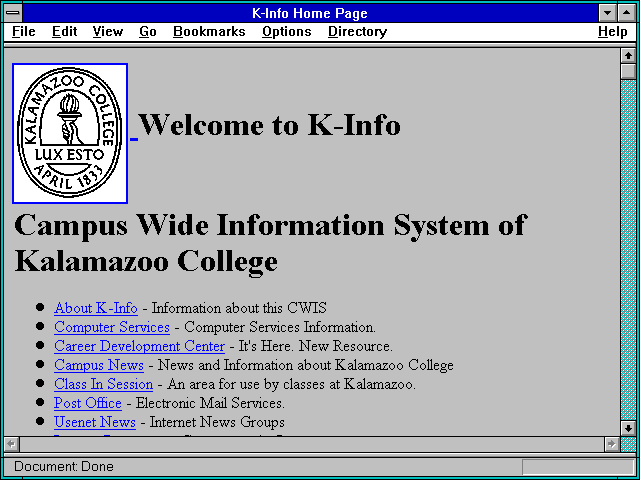The width and height of the screenshot is (640, 480).
Task: Open the Edit menu
Action: tap(64, 32)
